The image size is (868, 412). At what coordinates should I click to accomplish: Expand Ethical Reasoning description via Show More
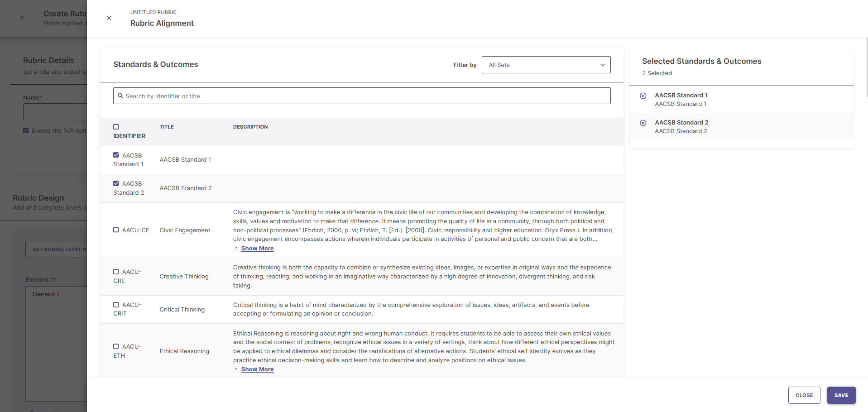point(257,369)
